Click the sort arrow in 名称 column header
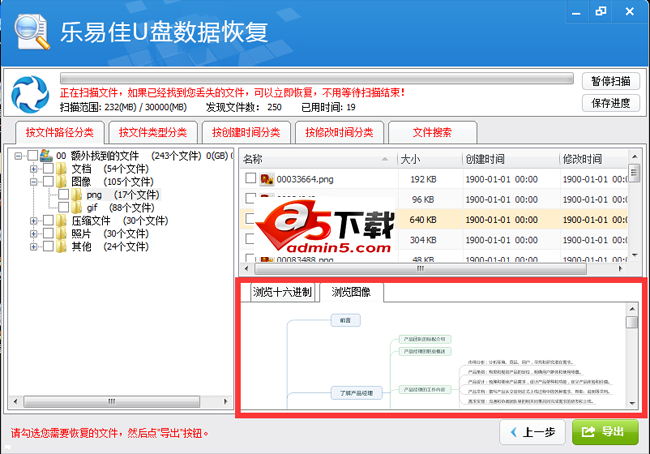Image resolution: width=650 pixels, height=454 pixels. (x=385, y=159)
